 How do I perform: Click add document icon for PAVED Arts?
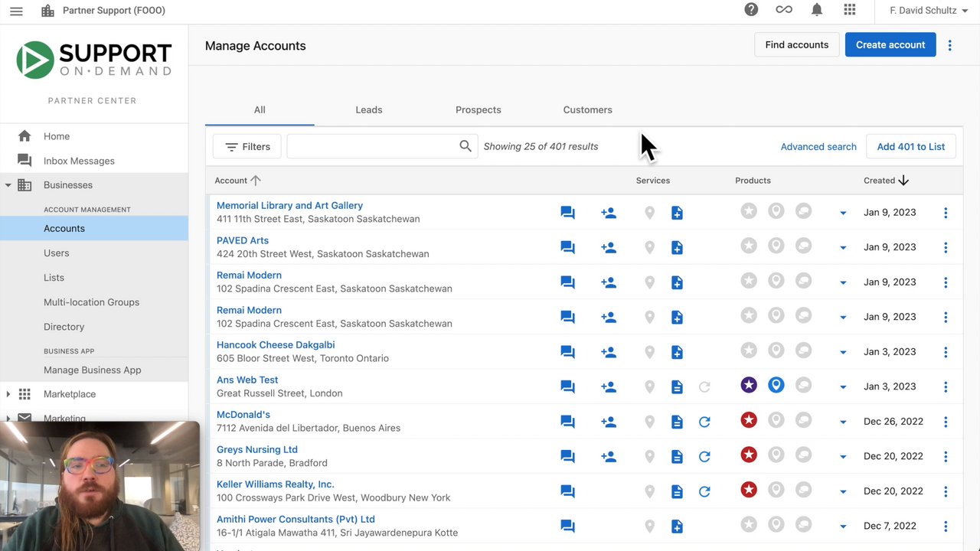click(x=677, y=248)
